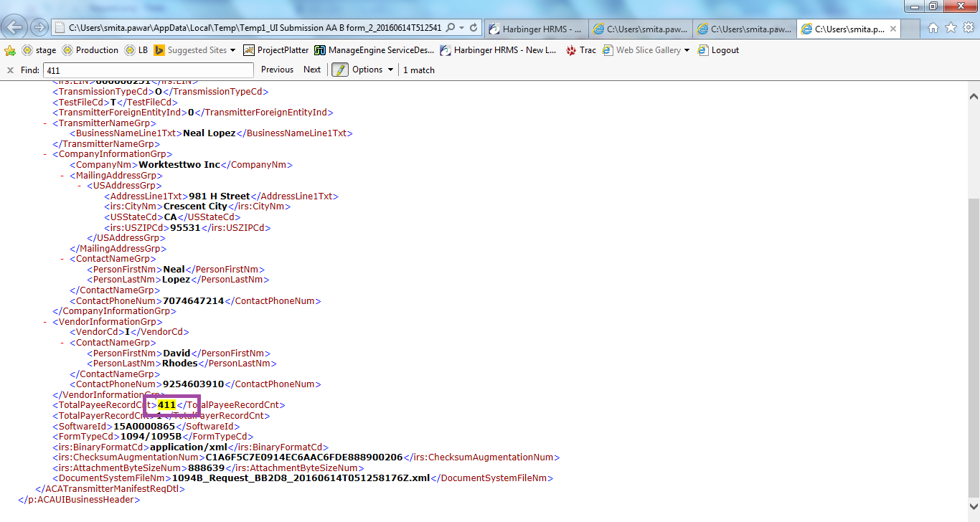Click the 1 match result label
The image size is (980, 522).
419,70
